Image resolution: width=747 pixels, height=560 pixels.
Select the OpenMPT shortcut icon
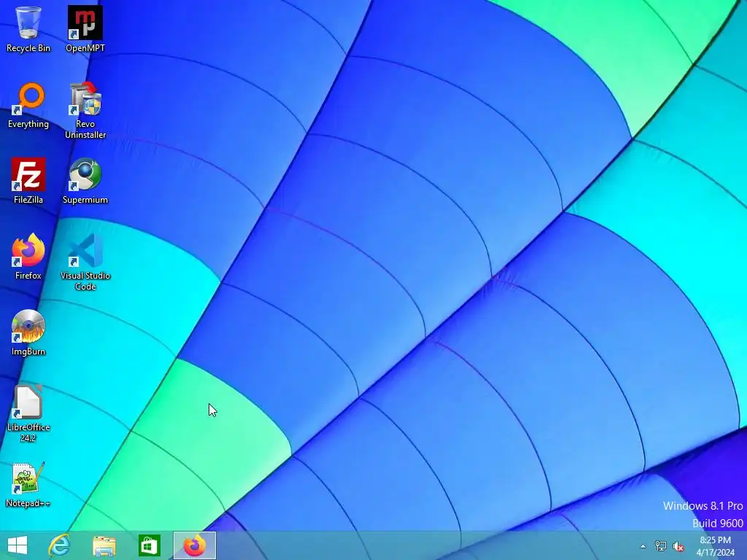[x=85, y=29]
